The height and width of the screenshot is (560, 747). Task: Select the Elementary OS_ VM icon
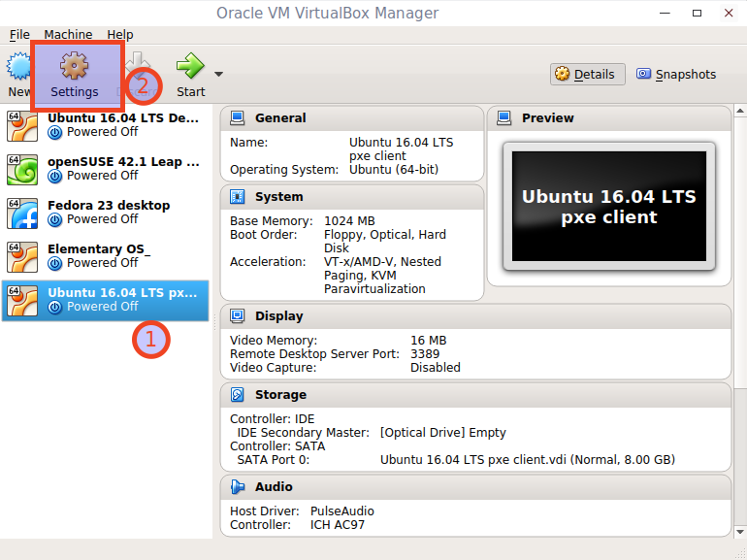point(22,257)
